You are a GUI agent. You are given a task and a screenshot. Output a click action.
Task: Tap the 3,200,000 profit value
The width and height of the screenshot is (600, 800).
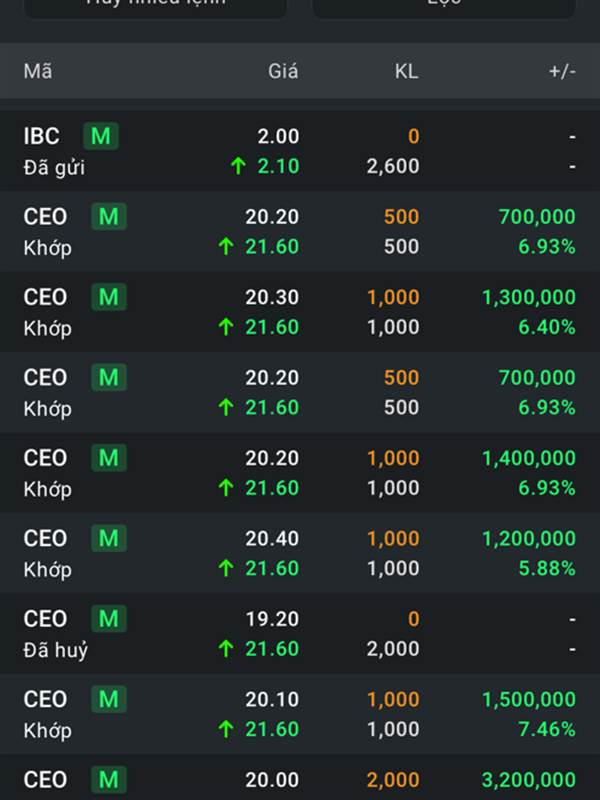[528, 780]
